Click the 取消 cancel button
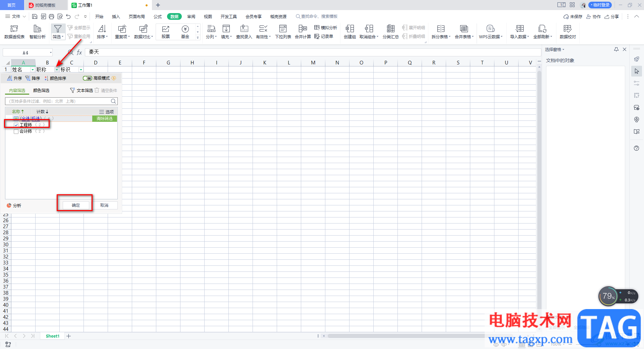Viewport: 644px width, 349px height. [104, 205]
